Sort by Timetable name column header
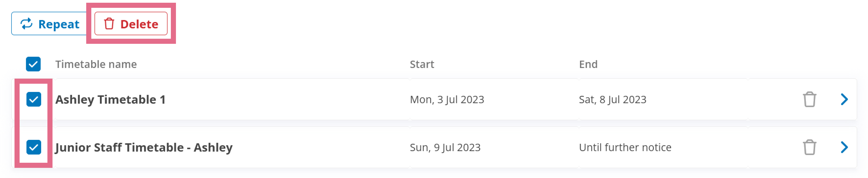 (x=96, y=64)
